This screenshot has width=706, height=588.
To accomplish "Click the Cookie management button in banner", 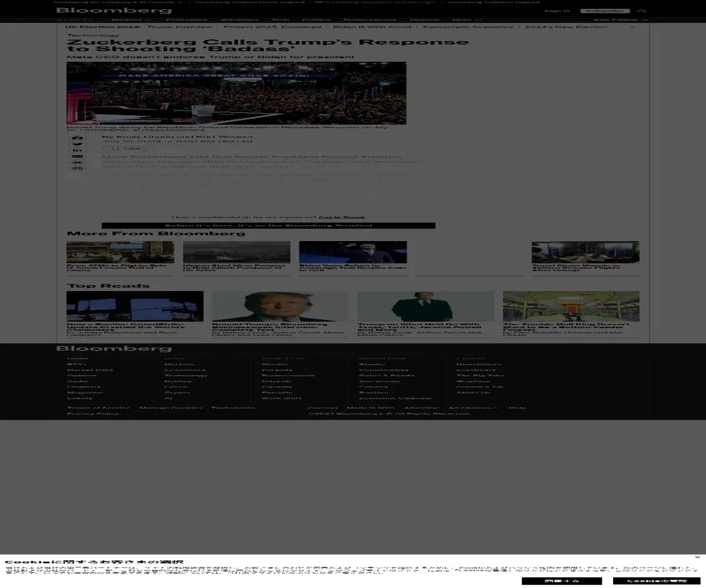I will [657, 581].
